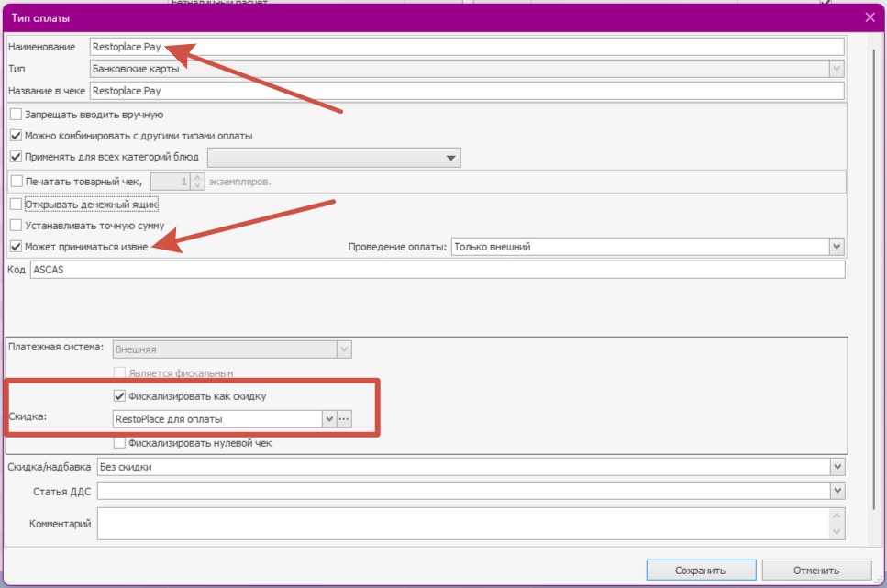Toggle 'Применять для всех категорий блюд' checkbox
The image size is (887, 588).
(x=16, y=157)
